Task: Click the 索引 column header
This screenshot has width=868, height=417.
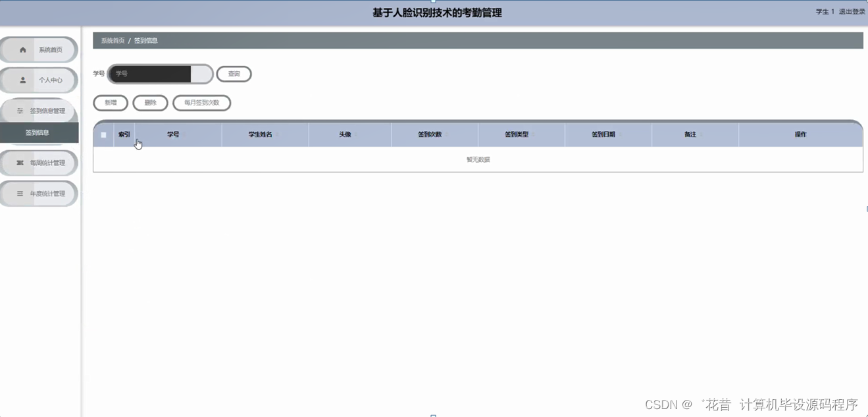Action: [x=124, y=134]
